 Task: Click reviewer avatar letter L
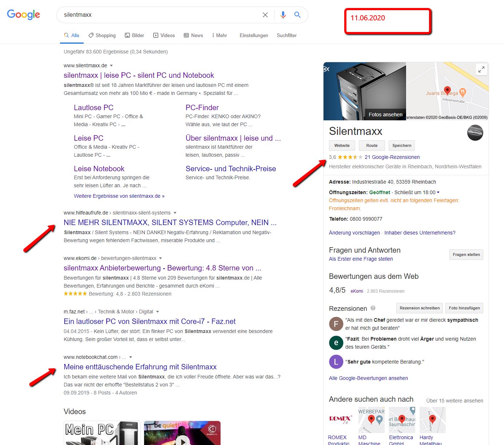[336, 362]
